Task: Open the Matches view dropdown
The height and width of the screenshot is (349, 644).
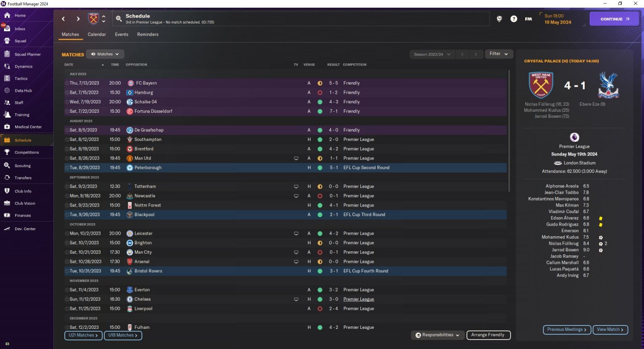Action: tap(105, 54)
